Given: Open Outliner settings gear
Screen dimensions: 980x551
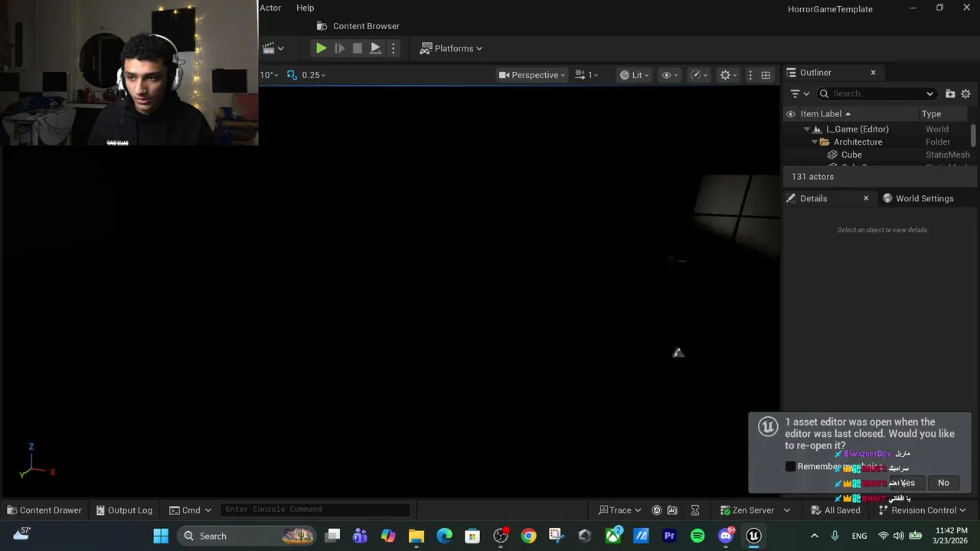Looking at the screenshot, I should pos(965,93).
